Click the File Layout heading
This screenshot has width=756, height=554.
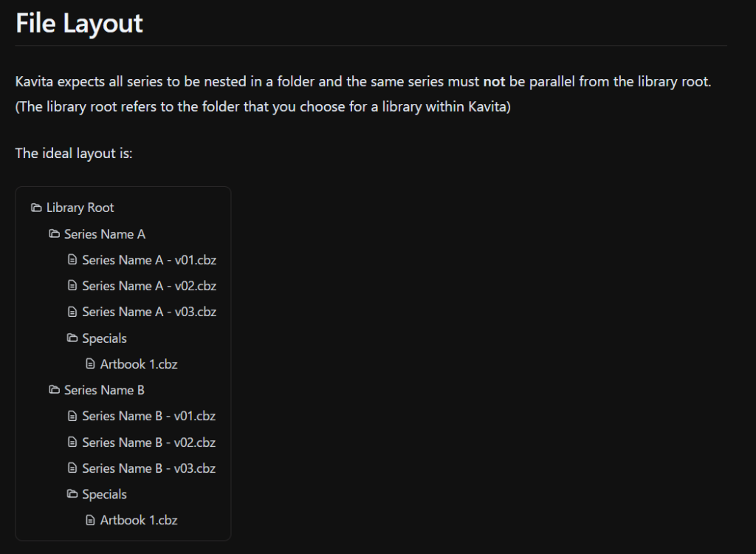(79, 24)
